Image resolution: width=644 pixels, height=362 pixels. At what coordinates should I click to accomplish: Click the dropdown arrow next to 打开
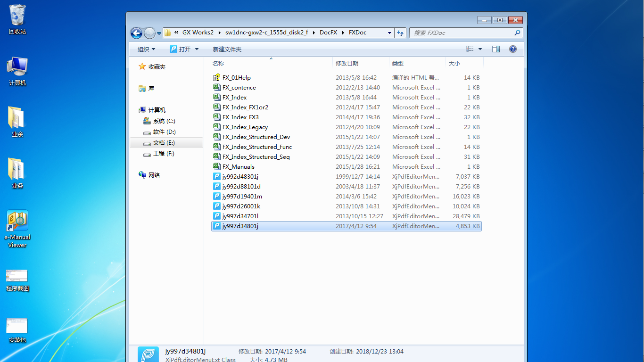[197, 49]
